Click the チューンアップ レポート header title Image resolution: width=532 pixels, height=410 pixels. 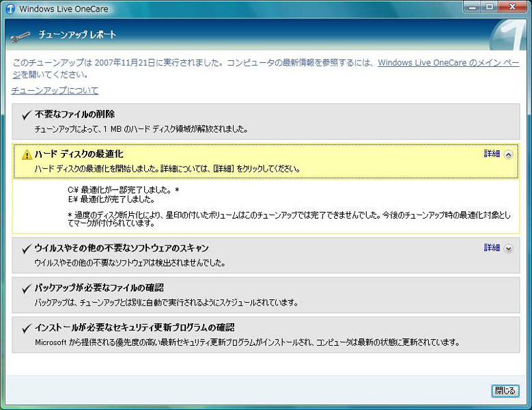click(x=77, y=35)
